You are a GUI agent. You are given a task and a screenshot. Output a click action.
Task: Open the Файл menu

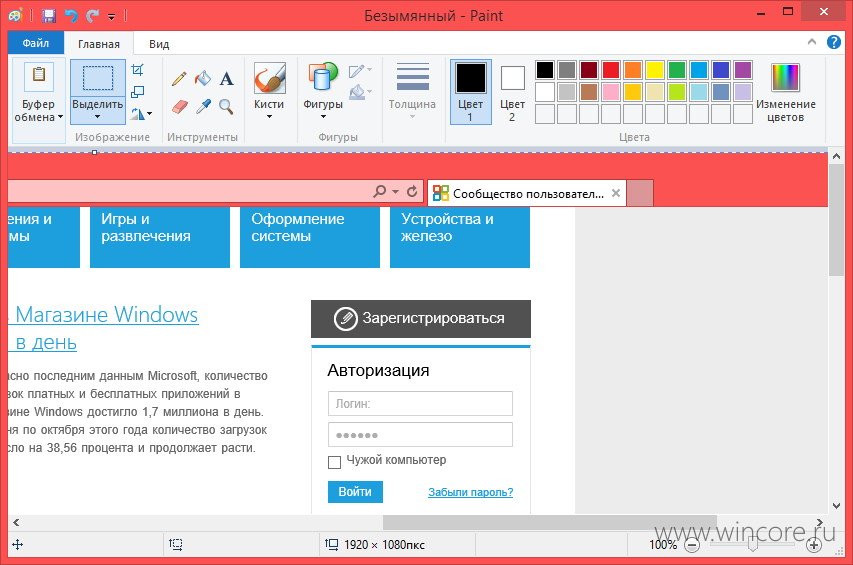tap(36, 43)
